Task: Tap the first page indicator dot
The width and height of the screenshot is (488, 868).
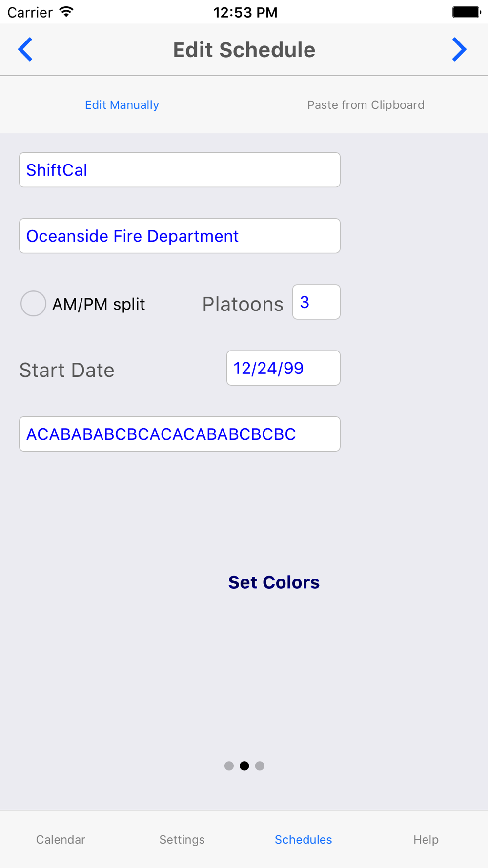Action: [229, 765]
